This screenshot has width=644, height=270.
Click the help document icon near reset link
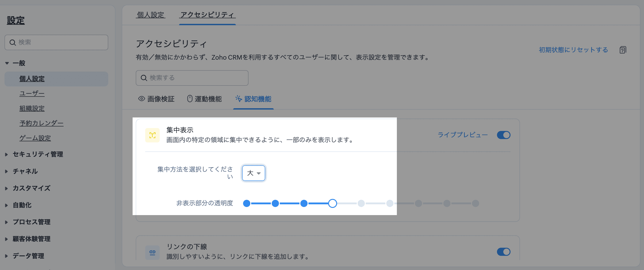[x=623, y=50]
